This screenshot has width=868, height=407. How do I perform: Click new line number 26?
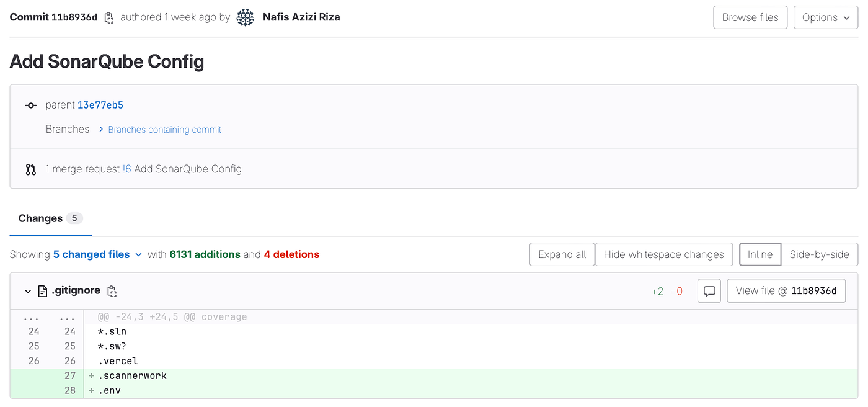tap(70, 361)
